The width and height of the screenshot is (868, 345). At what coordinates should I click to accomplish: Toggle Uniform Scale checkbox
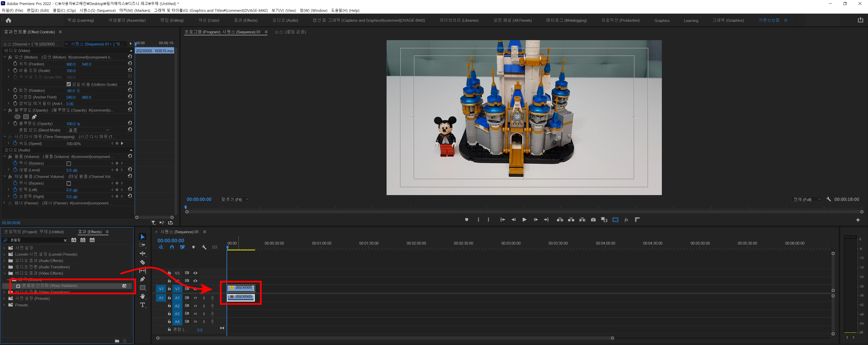tap(69, 84)
